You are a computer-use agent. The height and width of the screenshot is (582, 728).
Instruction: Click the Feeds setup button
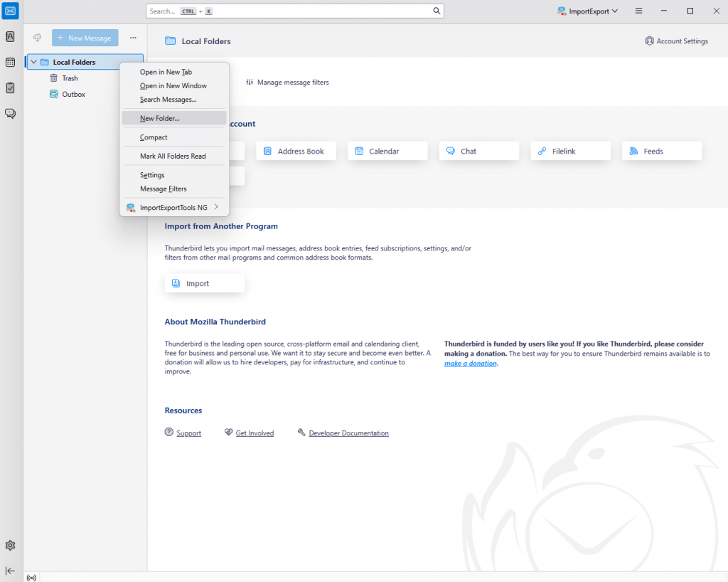[662, 151]
